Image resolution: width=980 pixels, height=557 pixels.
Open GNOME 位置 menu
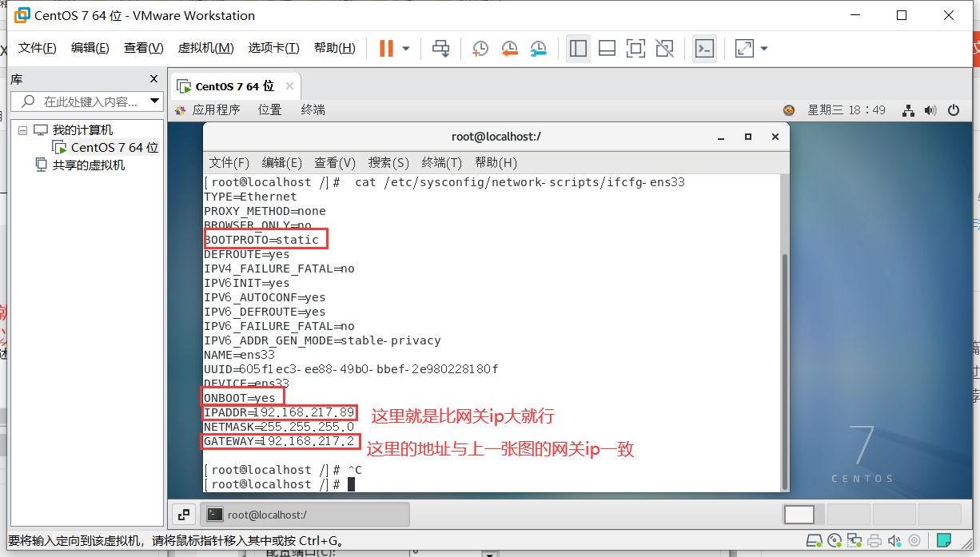(x=269, y=110)
